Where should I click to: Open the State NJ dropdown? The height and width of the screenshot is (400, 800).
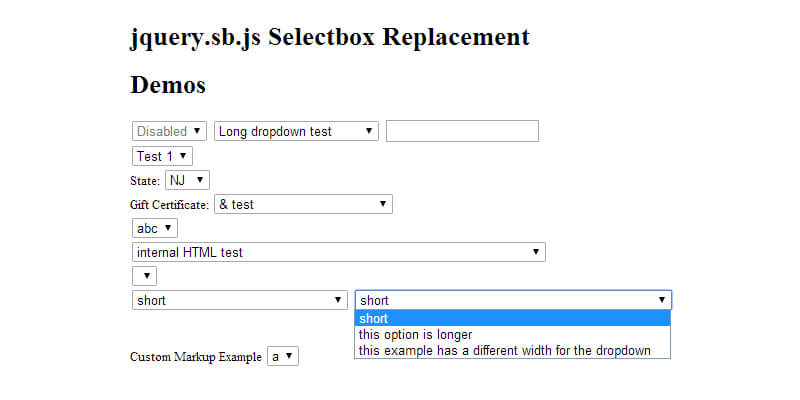tap(187, 180)
